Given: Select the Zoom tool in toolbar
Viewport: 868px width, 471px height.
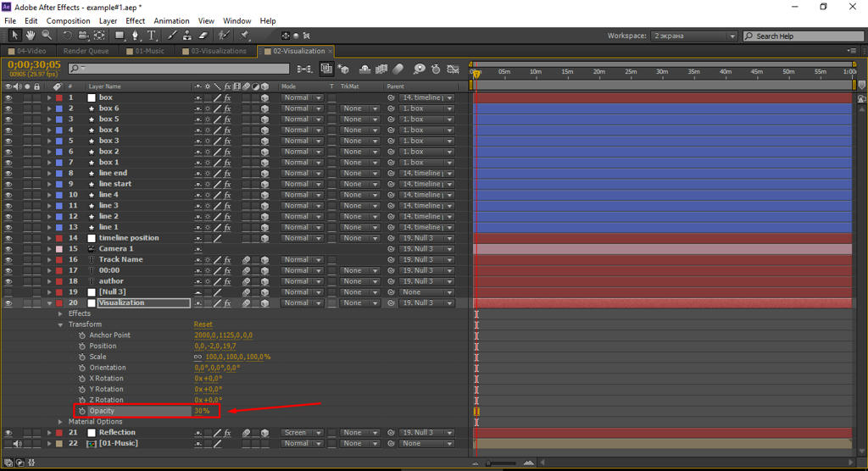Looking at the screenshot, I should pos(45,36).
